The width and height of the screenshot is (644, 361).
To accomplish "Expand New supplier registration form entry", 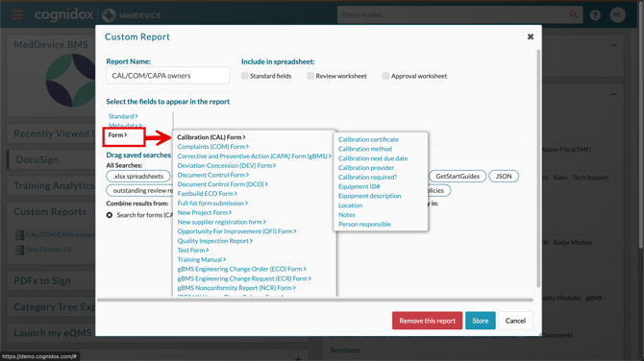I will [x=221, y=222].
